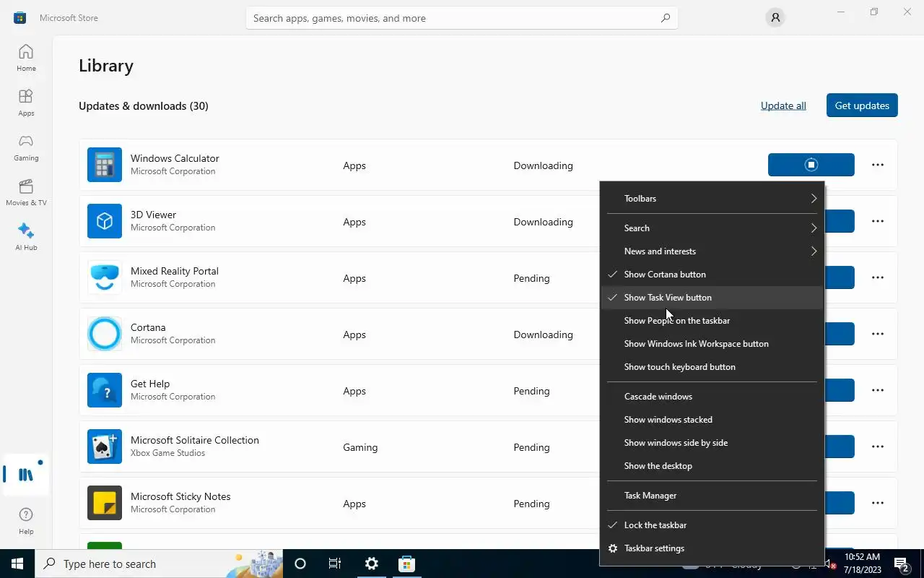This screenshot has height=578, width=924.
Task: Open more options for 3D Viewer
Action: pos(878,221)
